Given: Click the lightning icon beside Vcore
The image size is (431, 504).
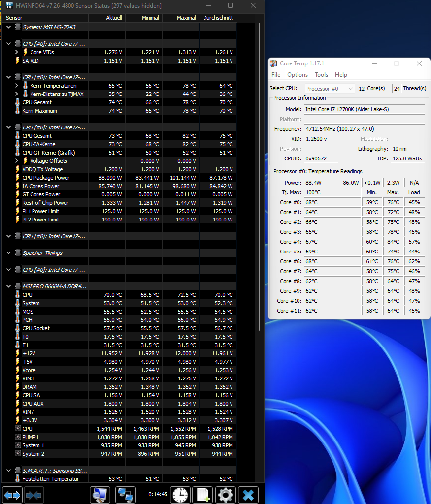Looking at the screenshot, I should [x=18, y=370].
